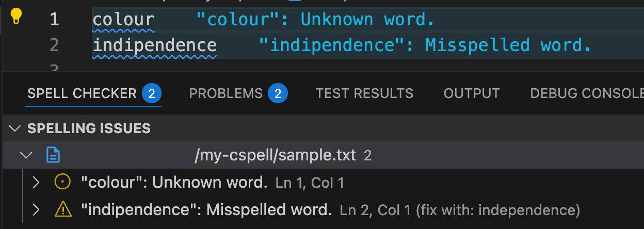Click the sample.txt file icon
Viewport: 644px width, 229px height.
point(54,155)
